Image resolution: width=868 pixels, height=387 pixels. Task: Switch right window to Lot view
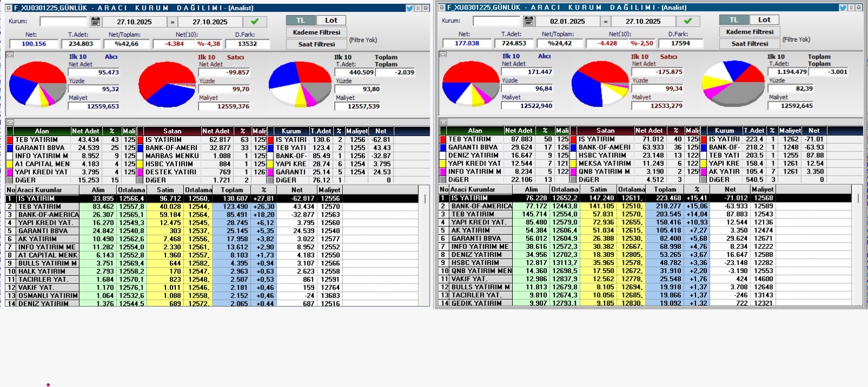point(764,20)
